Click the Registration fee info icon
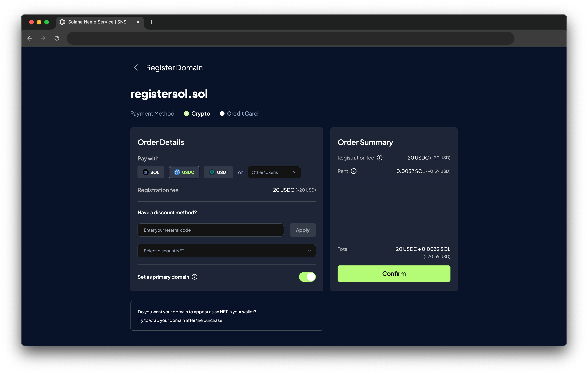Screen dimensions: 588x374 [x=379, y=158]
